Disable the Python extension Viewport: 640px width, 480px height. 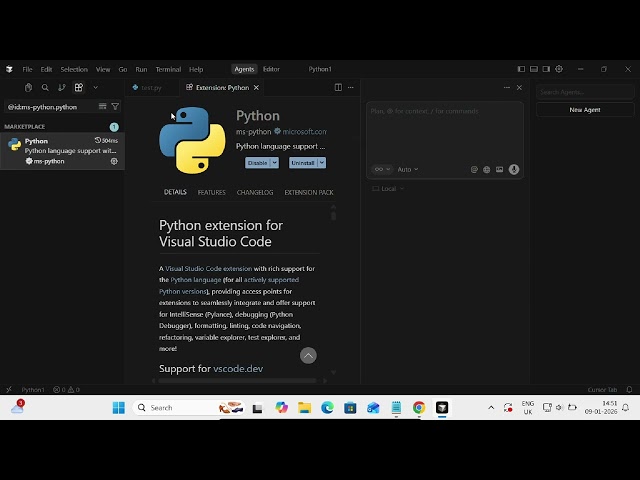[258, 163]
